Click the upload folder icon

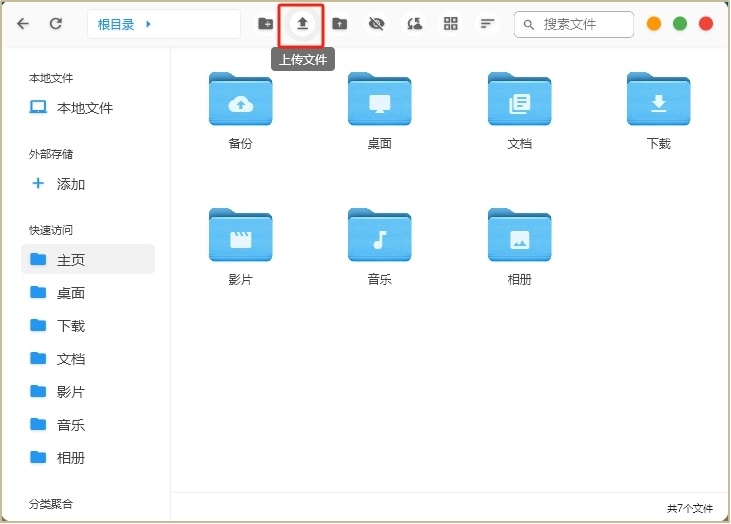pos(340,23)
